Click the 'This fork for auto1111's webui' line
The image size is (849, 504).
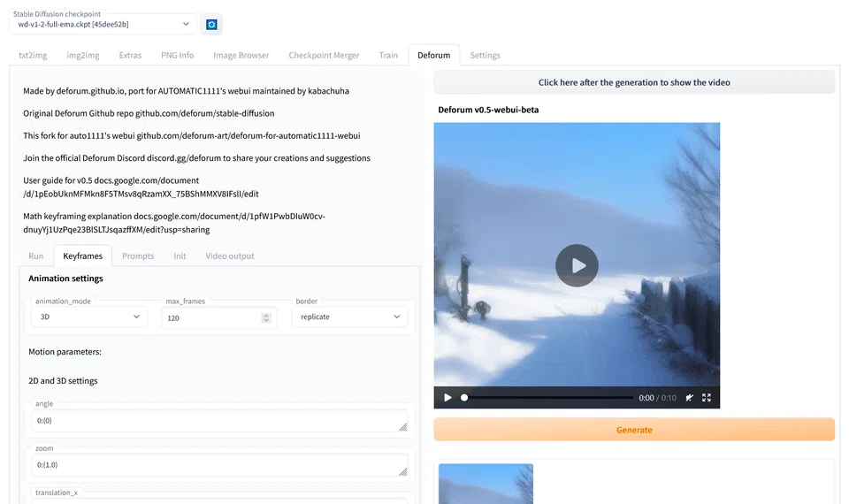coord(191,135)
